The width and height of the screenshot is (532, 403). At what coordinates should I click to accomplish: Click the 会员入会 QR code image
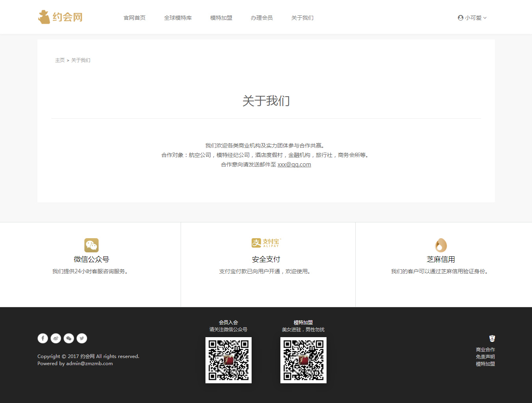click(x=228, y=360)
